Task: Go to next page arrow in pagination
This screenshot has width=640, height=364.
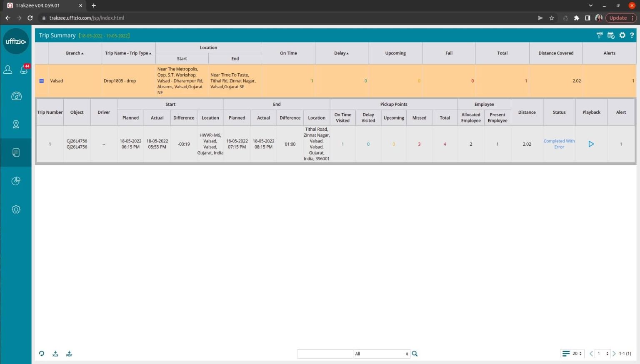Action: [x=614, y=354]
